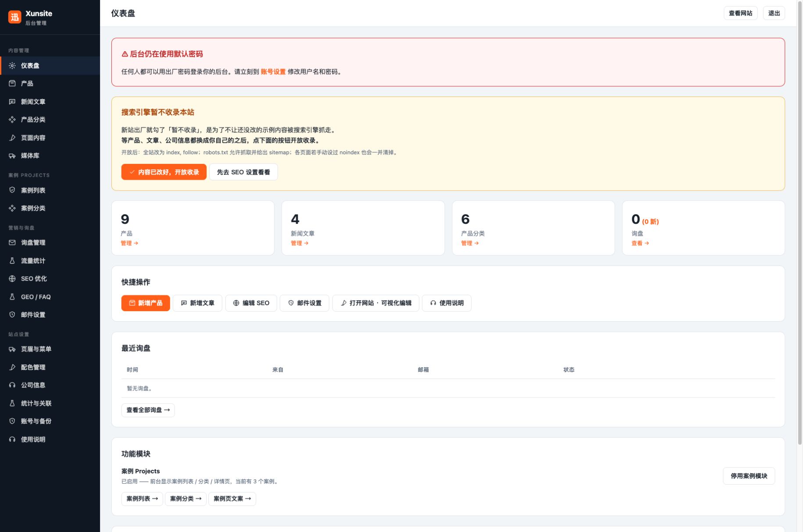803x532 pixels.
Task: Open 仪表盘 in the sidebar
Action: coord(50,66)
